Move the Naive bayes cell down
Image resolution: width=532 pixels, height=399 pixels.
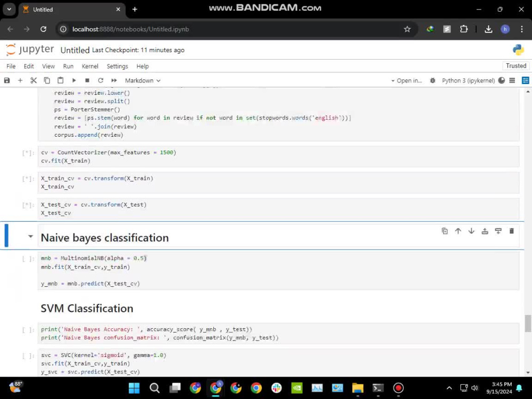[x=471, y=231]
